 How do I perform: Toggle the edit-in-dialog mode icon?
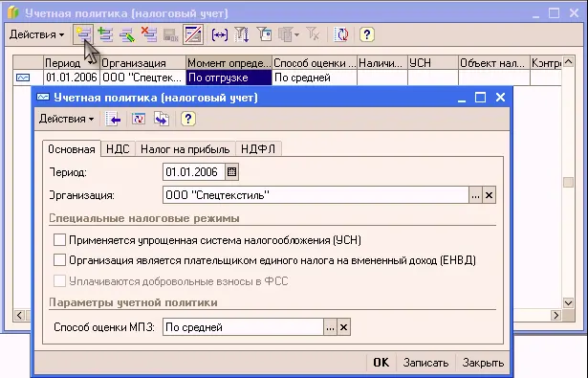(x=193, y=34)
